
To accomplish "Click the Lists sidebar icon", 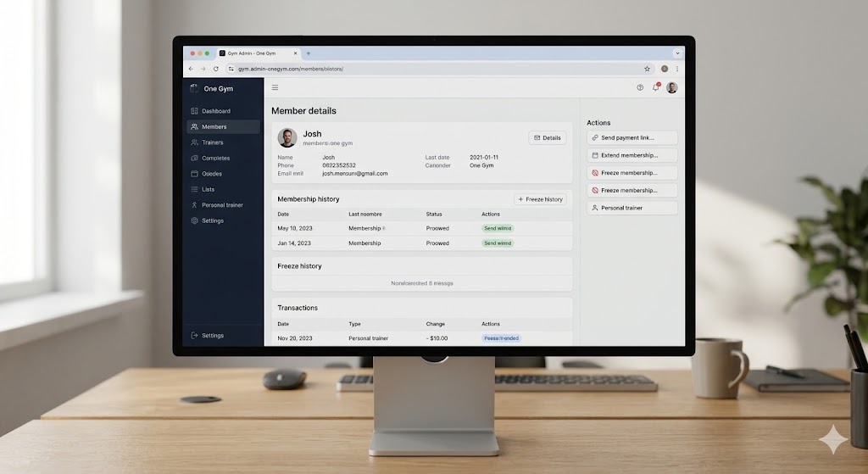I will (194, 189).
